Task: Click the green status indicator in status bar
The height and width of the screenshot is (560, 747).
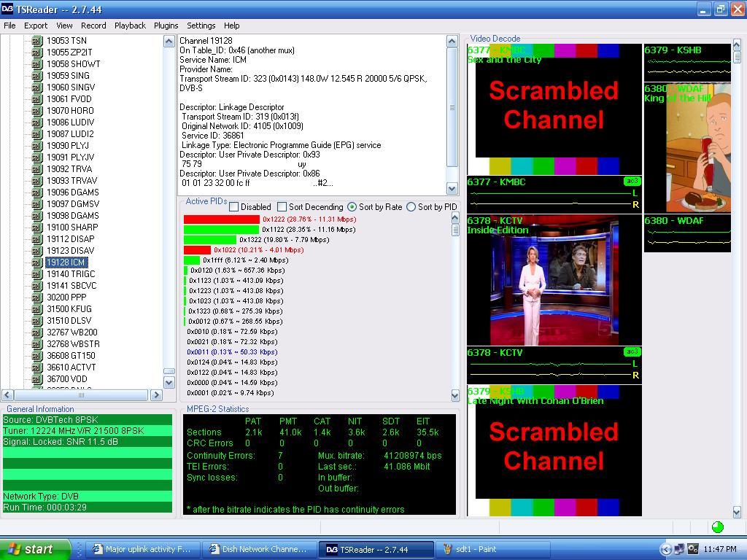Action: click(718, 527)
